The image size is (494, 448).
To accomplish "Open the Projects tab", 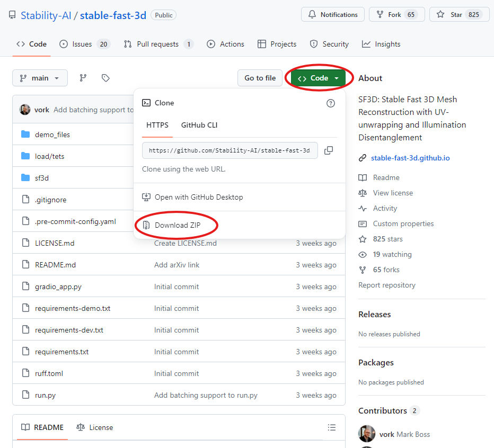I will click(277, 44).
